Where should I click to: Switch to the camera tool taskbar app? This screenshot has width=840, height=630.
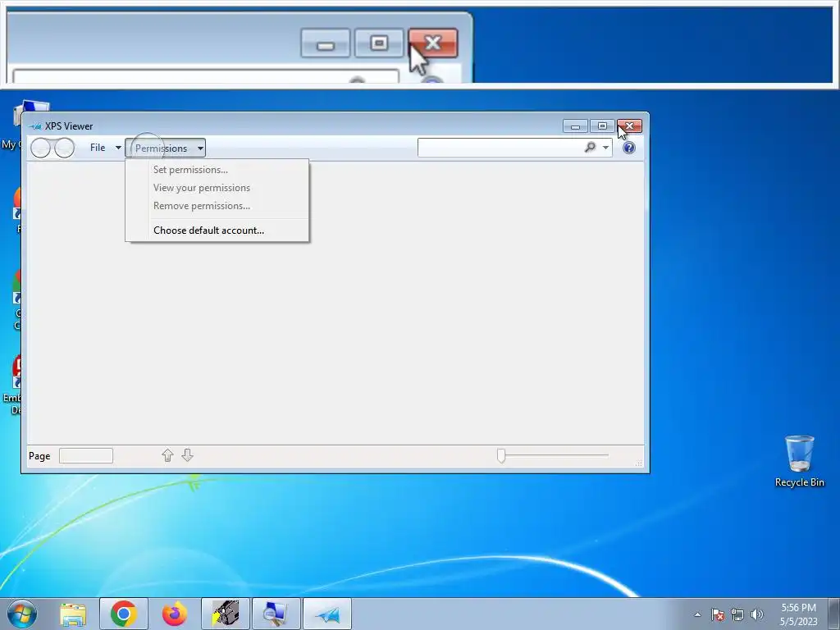pyautogui.click(x=226, y=614)
